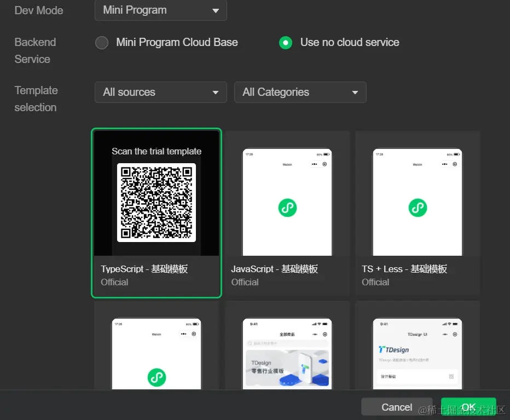Select the JavaScript - 基础模板 template card

287,213
